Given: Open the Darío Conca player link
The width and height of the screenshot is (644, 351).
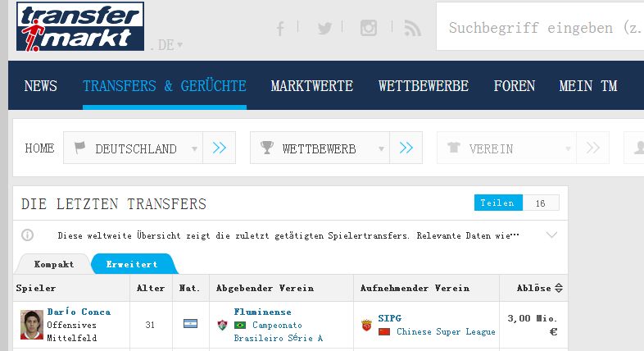Looking at the screenshot, I should (79, 312).
